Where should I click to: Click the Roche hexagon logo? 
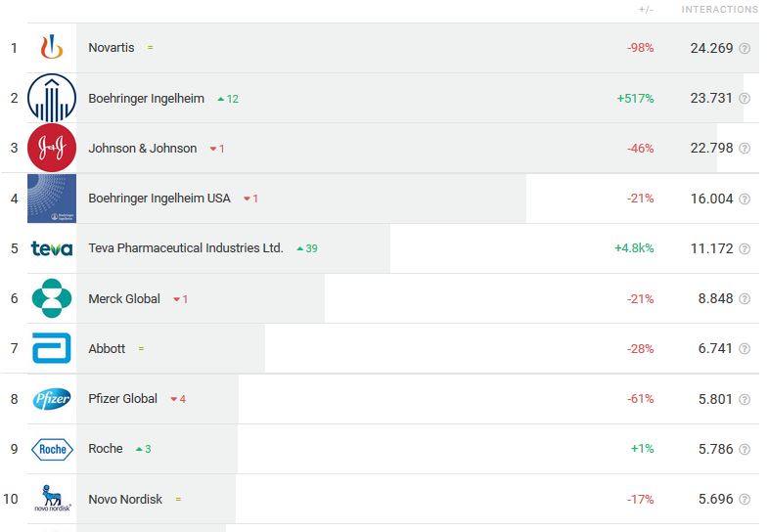click(x=52, y=449)
